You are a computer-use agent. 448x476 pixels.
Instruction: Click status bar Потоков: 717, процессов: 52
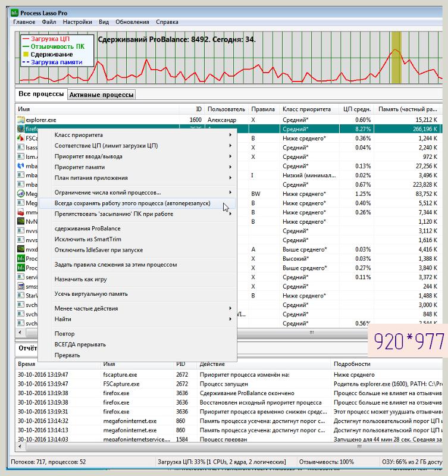(48, 462)
